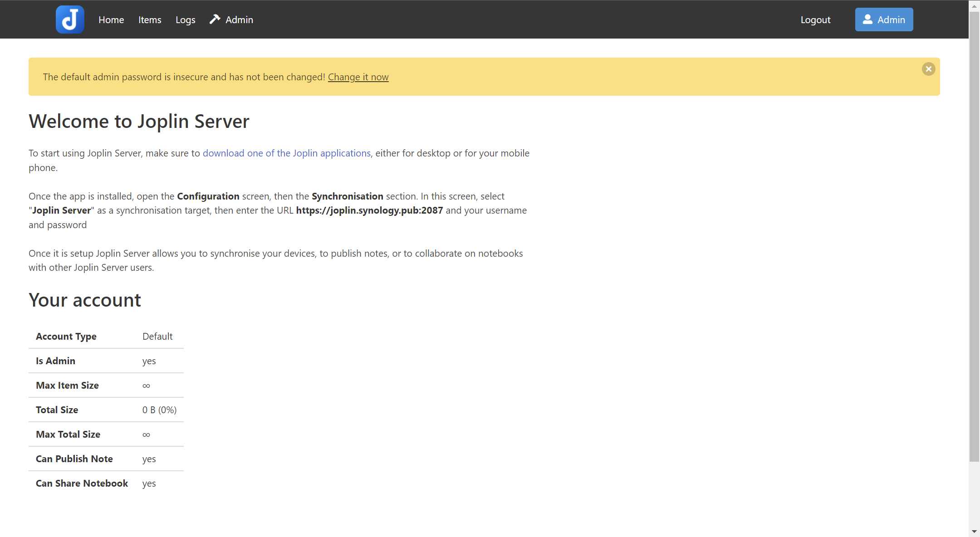Click the Total Size label
This screenshot has width=980, height=537.
point(57,410)
